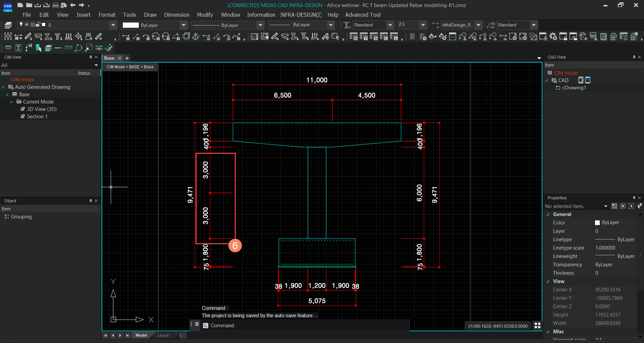Screen dimensions: 644x343
Task: Click the Text frame tool icon
Action: click(18, 48)
